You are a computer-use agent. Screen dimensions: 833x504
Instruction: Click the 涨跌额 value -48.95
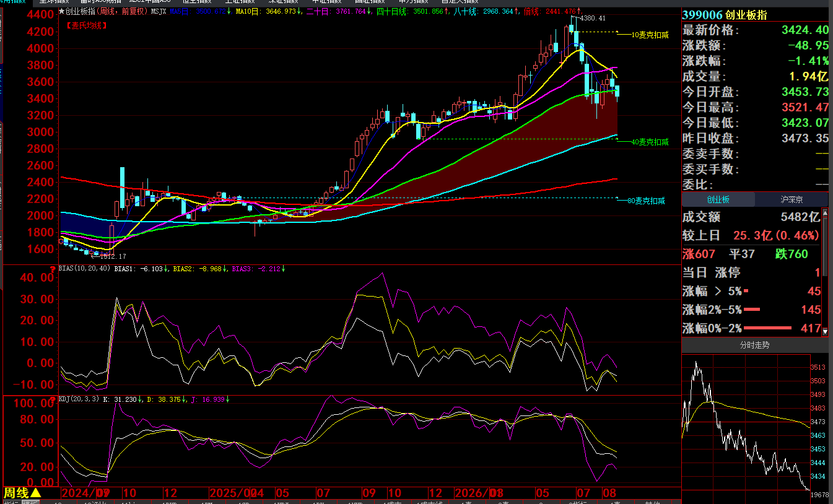point(808,45)
